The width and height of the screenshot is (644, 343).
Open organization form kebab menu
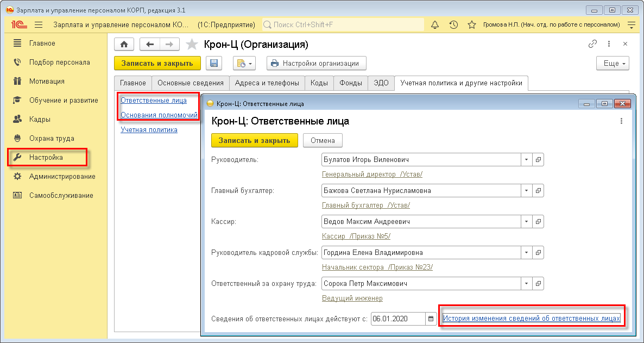[x=609, y=44]
